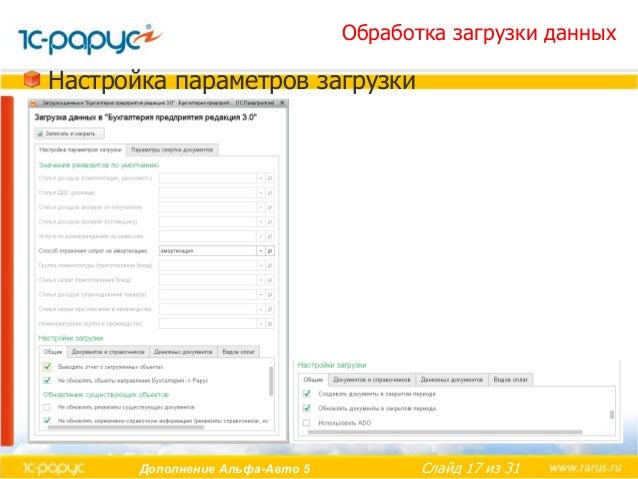
Task: Open icon for Статья доходов (возврат поставщику)
Action: pos(270,222)
